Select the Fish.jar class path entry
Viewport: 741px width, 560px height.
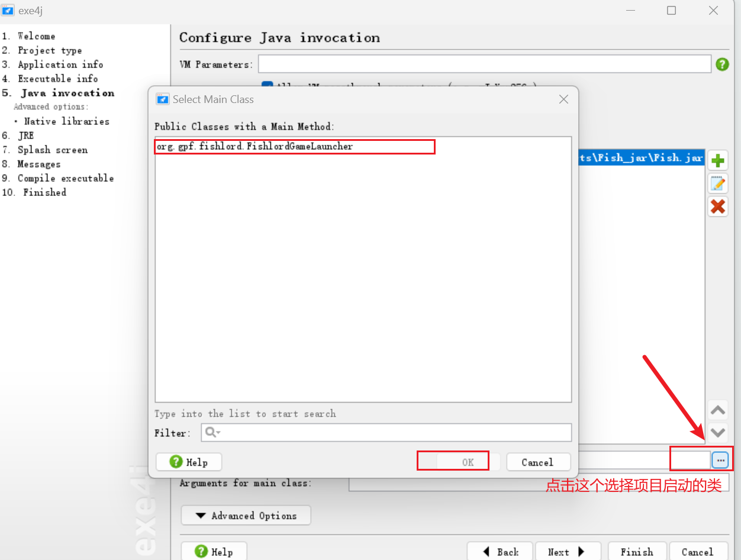(641, 158)
